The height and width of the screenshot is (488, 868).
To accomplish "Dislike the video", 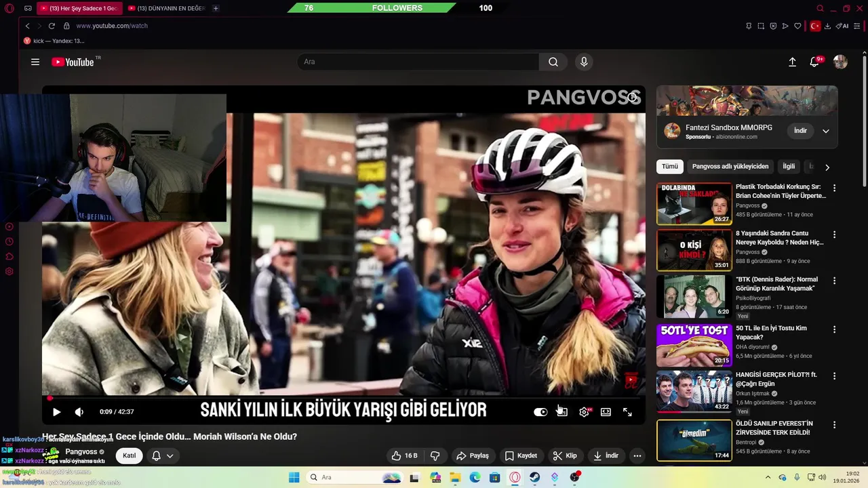I will click(x=435, y=455).
